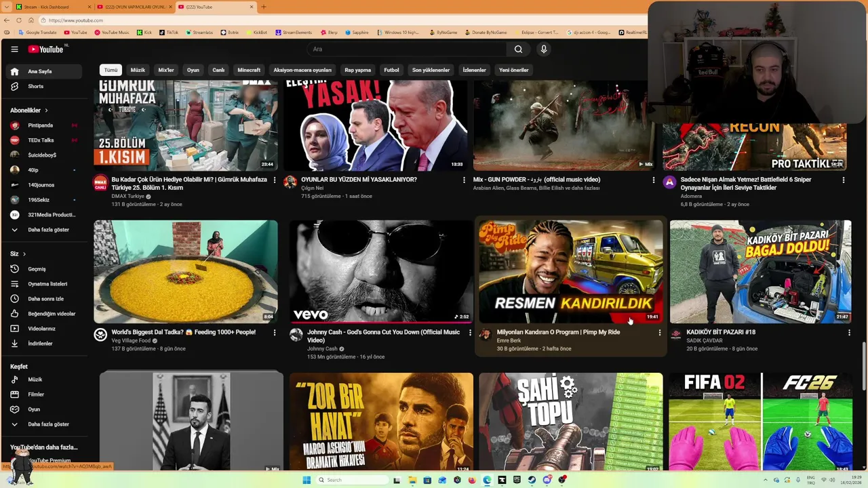Open Pintipanda channel subscription

(x=43, y=125)
